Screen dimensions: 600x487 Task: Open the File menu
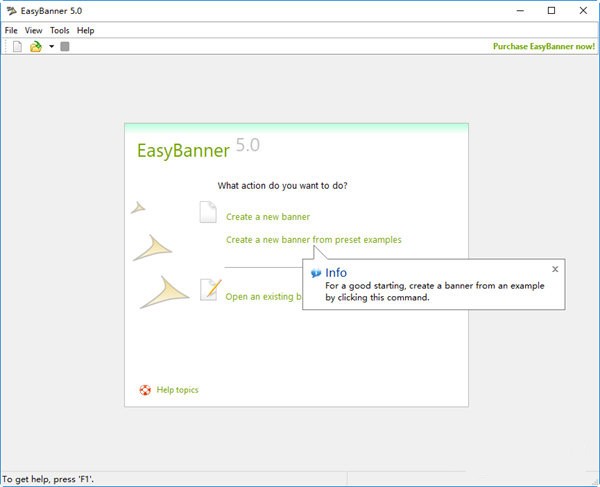tap(11, 31)
